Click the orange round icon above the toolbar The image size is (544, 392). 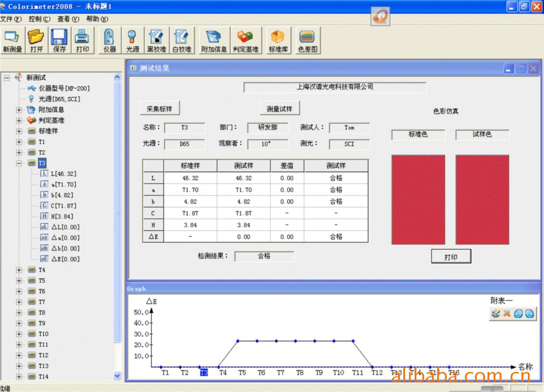[381, 16]
